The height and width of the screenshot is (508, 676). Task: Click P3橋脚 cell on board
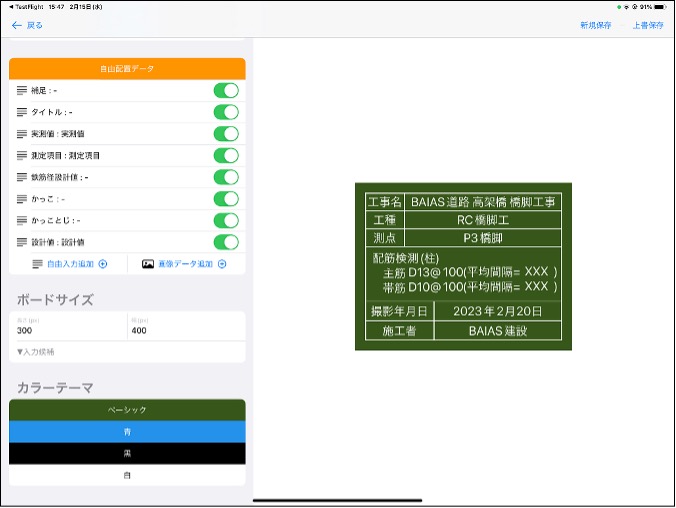pos(483,238)
